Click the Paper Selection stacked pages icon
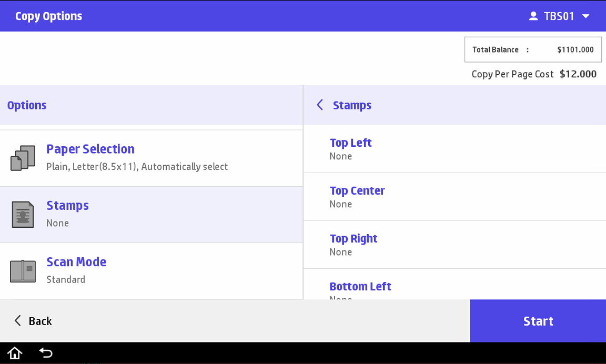The width and height of the screenshot is (606, 364). pos(23,158)
